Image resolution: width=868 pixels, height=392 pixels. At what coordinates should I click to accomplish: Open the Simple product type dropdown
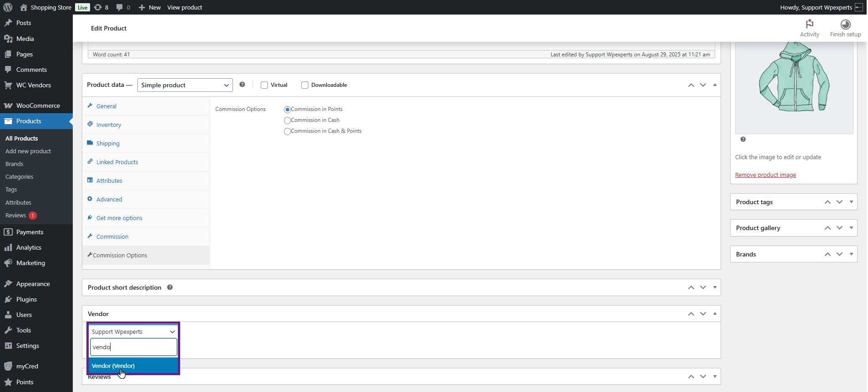(x=185, y=85)
